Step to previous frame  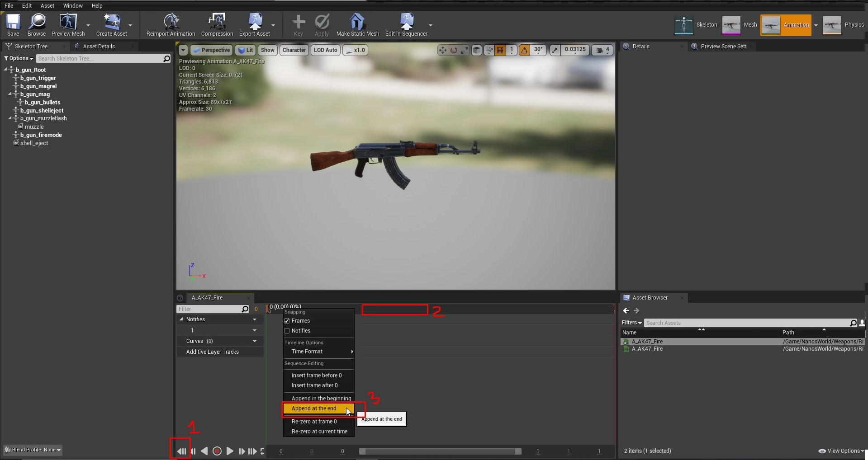tap(194, 451)
